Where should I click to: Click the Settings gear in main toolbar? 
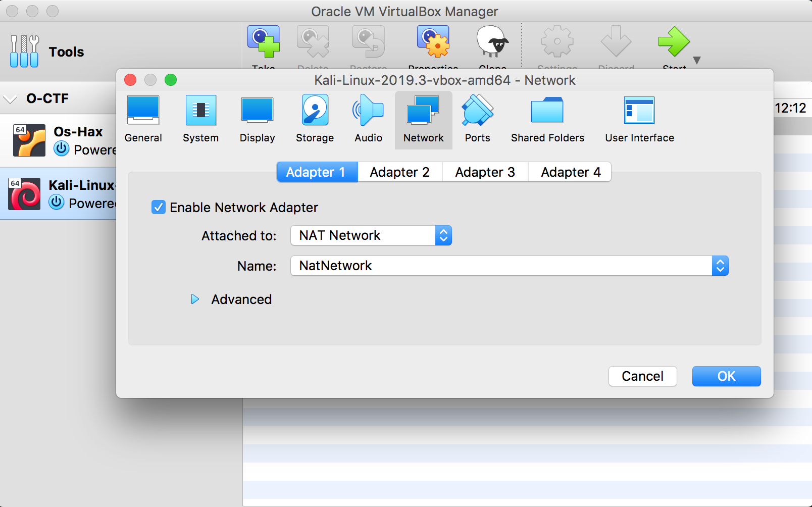click(557, 42)
